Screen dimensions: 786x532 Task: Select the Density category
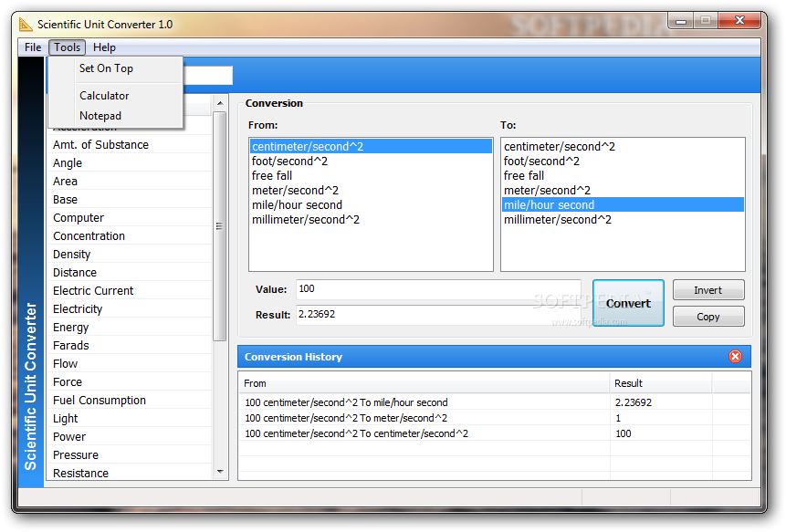130,254
